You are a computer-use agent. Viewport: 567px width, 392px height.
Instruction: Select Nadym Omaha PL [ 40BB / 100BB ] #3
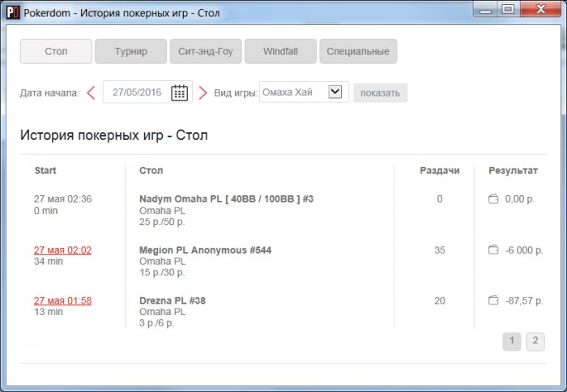pyautogui.click(x=226, y=199)
